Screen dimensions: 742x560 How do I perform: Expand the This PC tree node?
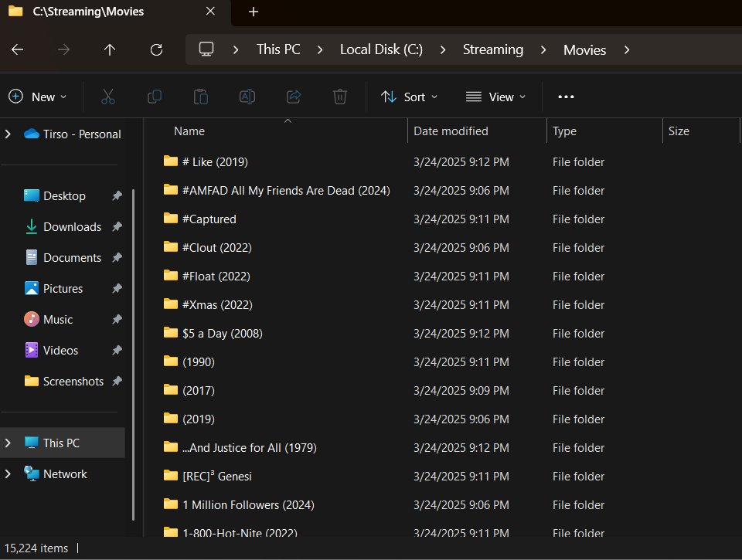coord(9,443)
